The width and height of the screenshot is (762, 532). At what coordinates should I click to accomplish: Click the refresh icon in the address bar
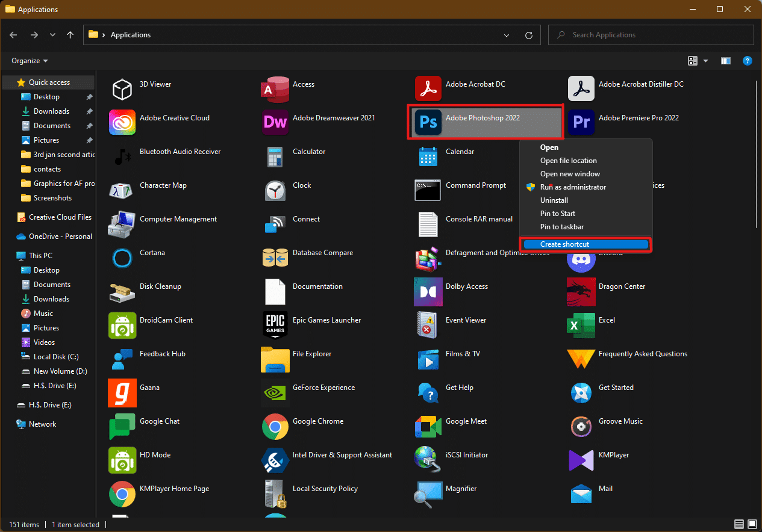(x=528, y=35)
